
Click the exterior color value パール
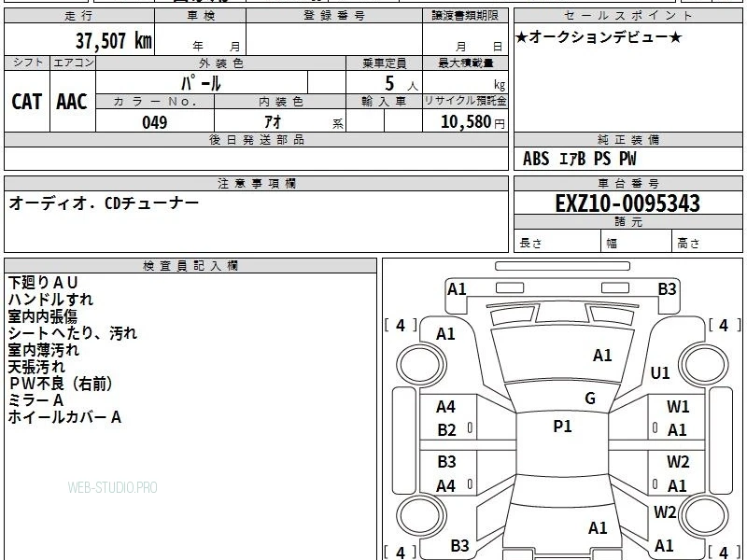coord(201,83)
